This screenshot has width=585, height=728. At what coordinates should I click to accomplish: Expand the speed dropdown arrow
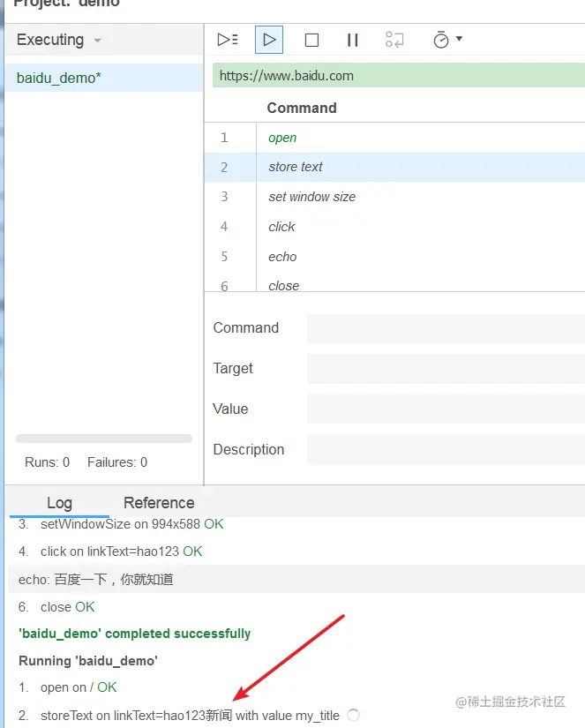click(x=459, y=38)
